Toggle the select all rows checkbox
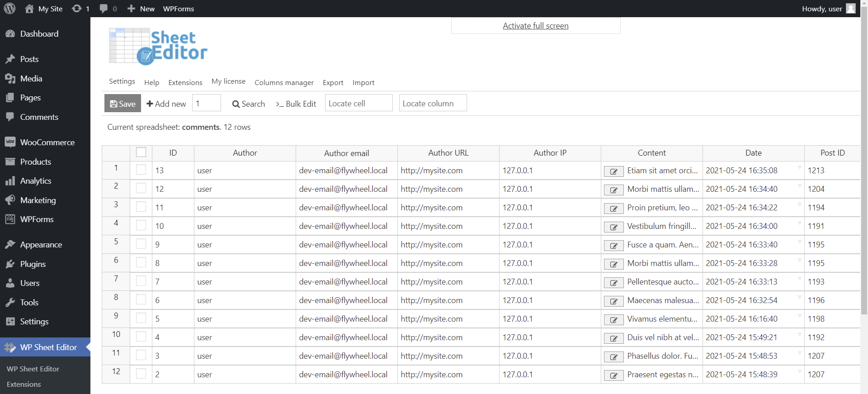 141,152
